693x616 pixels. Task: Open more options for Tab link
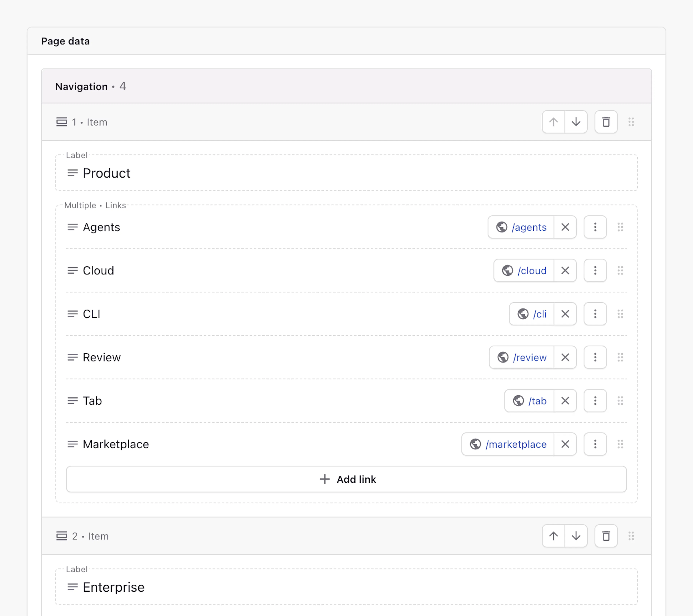[x=595, y=400]
